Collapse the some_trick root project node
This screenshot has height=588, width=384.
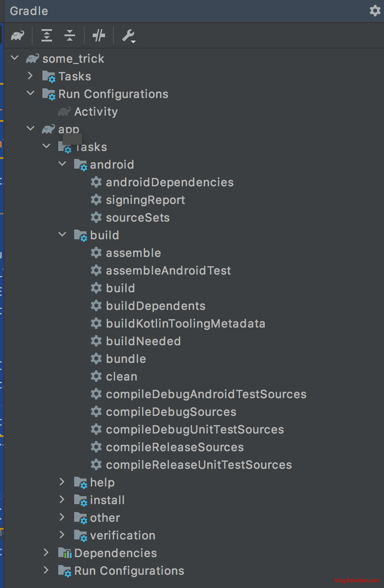tap(15, 58)
